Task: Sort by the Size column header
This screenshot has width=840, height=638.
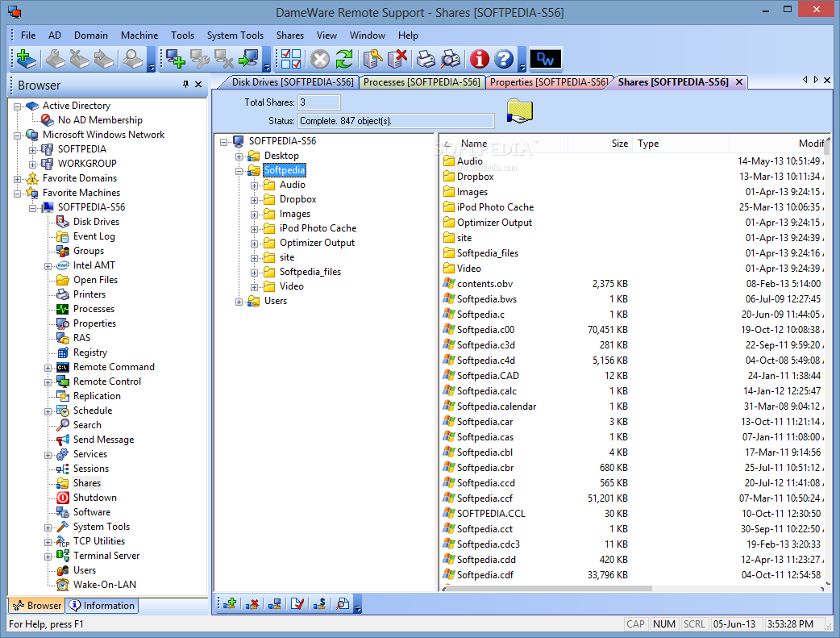Action: click(600, 143)
